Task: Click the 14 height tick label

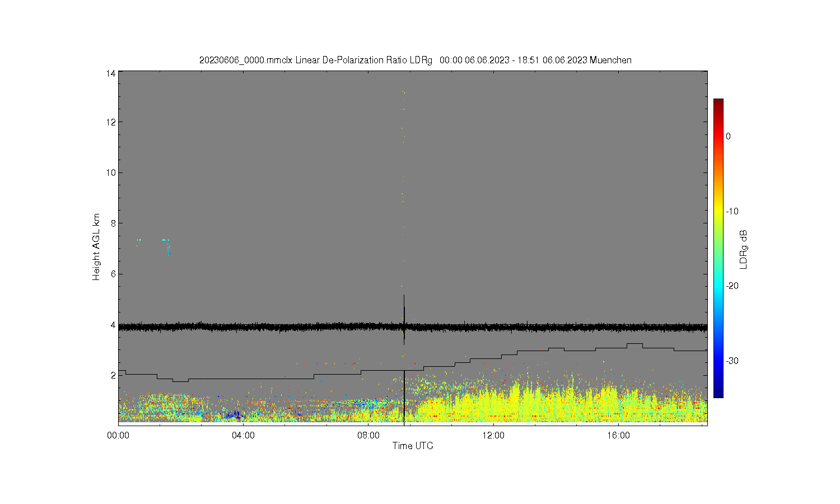Action: (x=111, y=73)
